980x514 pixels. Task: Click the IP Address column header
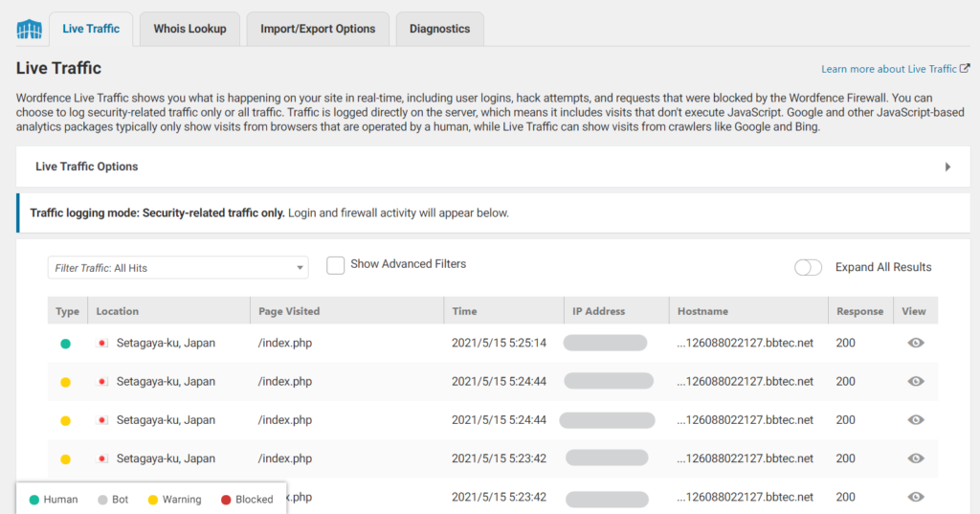pyautogui.click(x=616, y=311)
